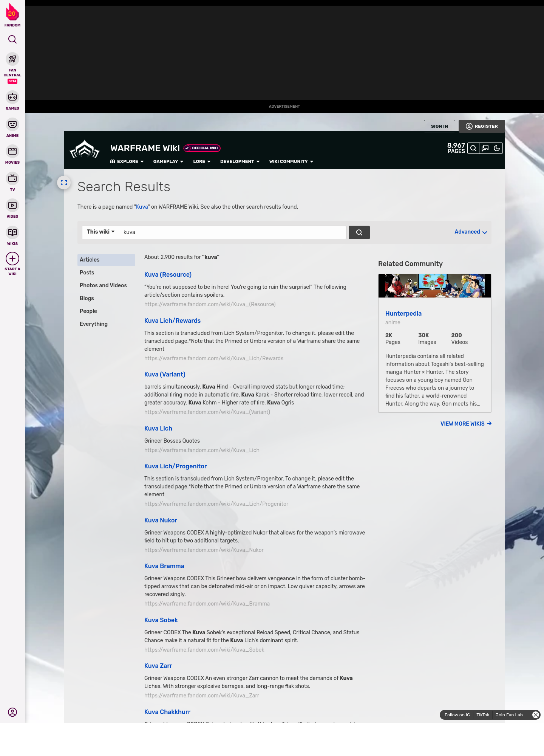Expand page width with the fullscreen icon
544x756 pixels.
[x=64, y=183]
